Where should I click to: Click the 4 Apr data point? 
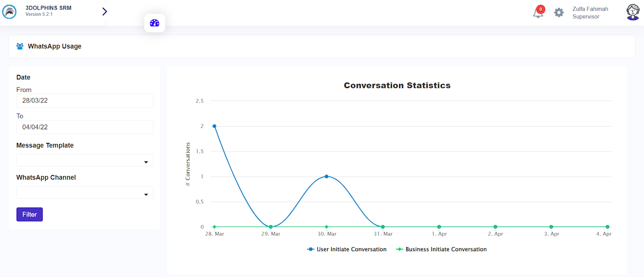point(607,227)
